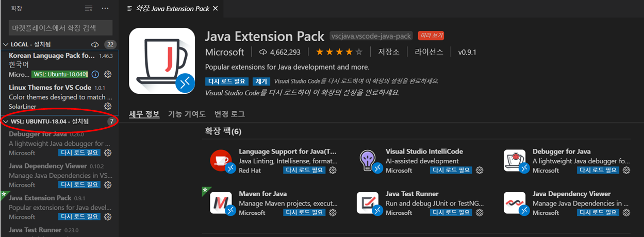Click the WSL installed count badge 7
Screen dimensions: 644x237
(x=111, y=121)
